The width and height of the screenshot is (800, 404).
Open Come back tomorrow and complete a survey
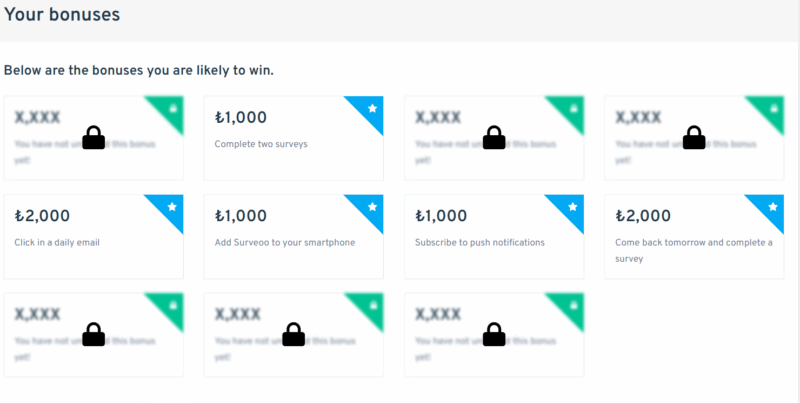[694, 237]
